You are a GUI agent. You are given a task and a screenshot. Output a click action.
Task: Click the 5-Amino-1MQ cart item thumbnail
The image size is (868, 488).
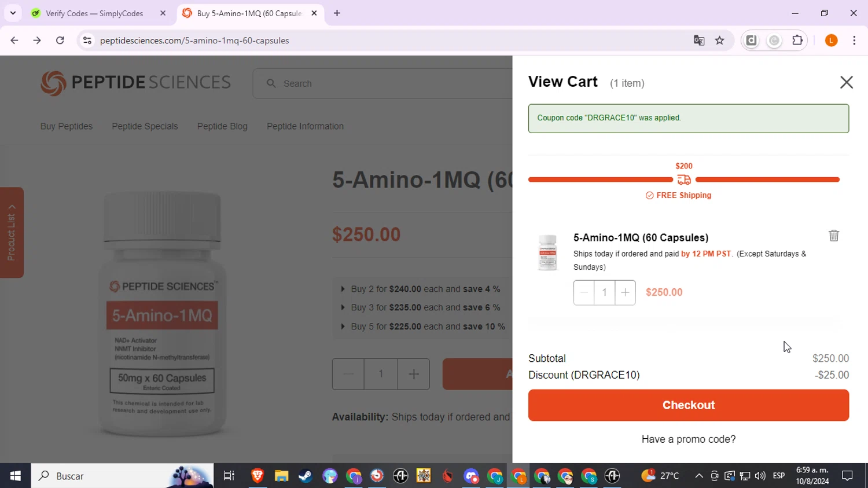pos(547,253)
